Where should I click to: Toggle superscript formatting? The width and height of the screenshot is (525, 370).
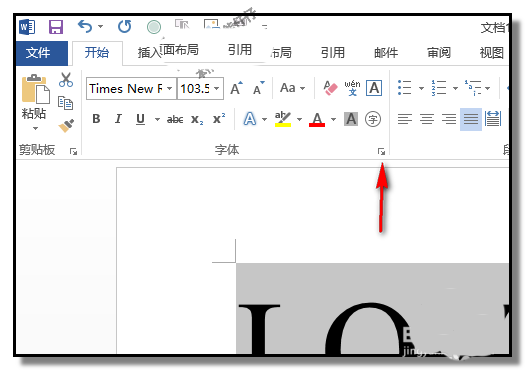click(219, 119)
